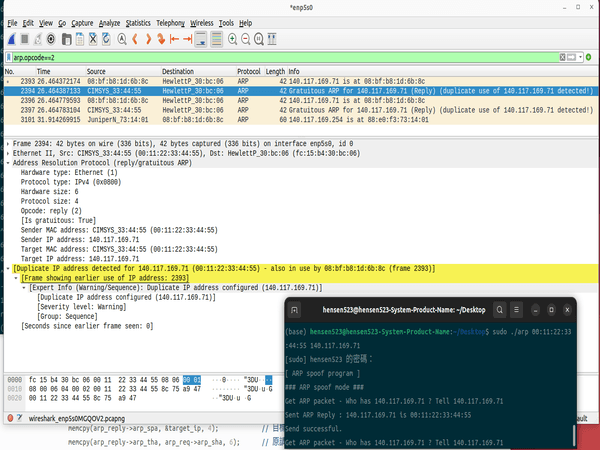Open display filter bookmarks

(x=8, y=57)
